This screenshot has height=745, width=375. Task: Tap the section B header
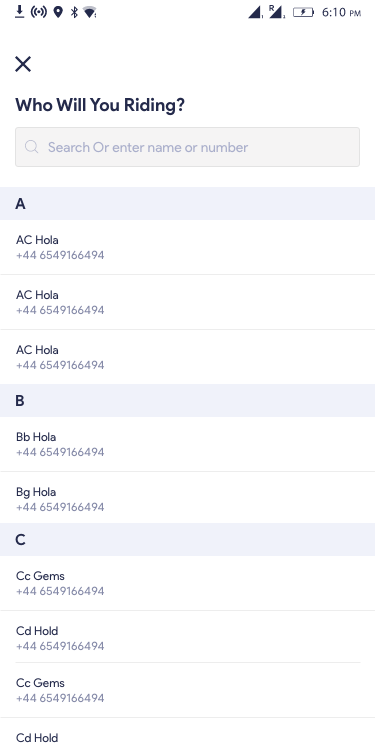click(187, 401)
